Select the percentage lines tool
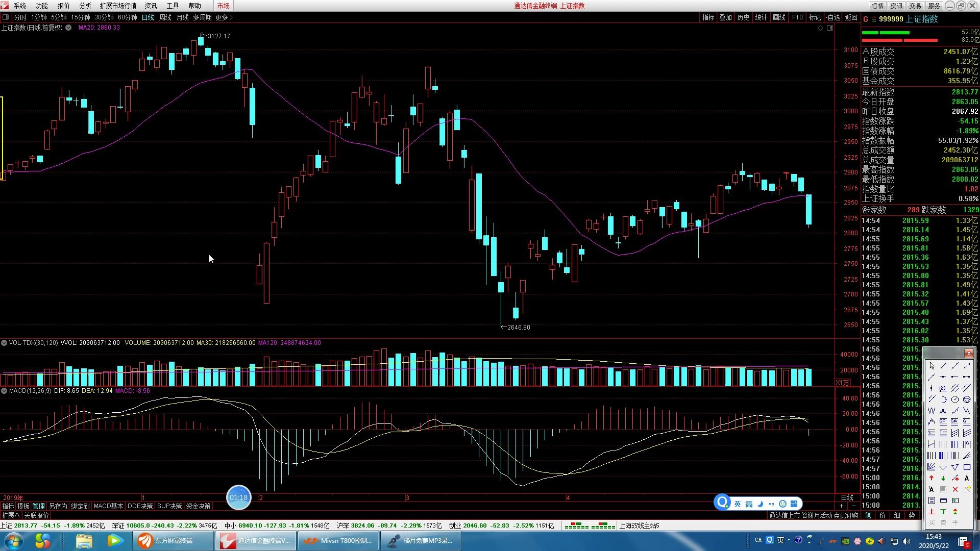The image size is (980, 551). (932, 433)
